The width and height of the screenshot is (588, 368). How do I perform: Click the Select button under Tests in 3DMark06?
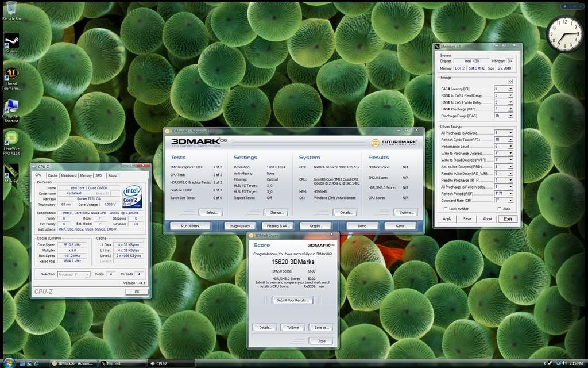211,213
